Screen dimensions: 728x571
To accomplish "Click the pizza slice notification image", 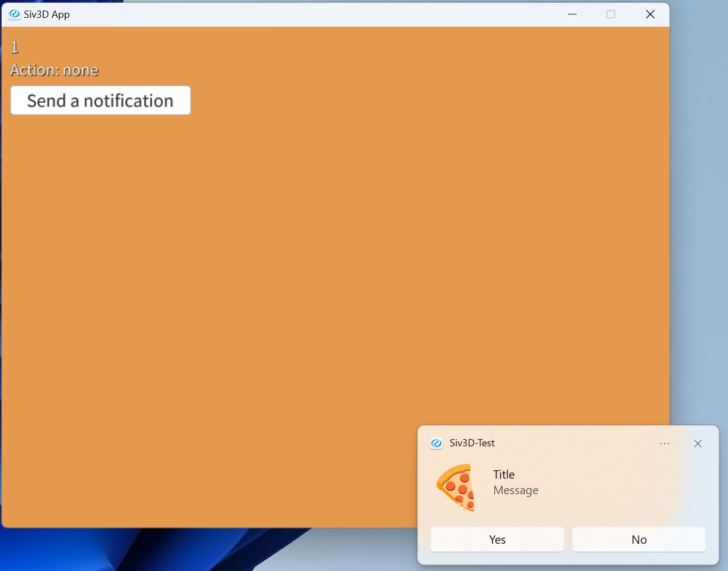I will (456, 487).
